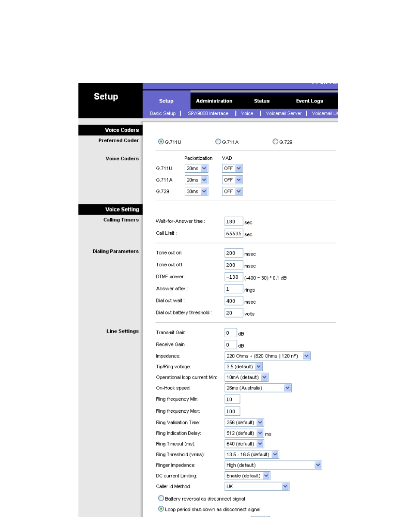Click the DTMF power field
411x532 pixels.
click(234, 277)
